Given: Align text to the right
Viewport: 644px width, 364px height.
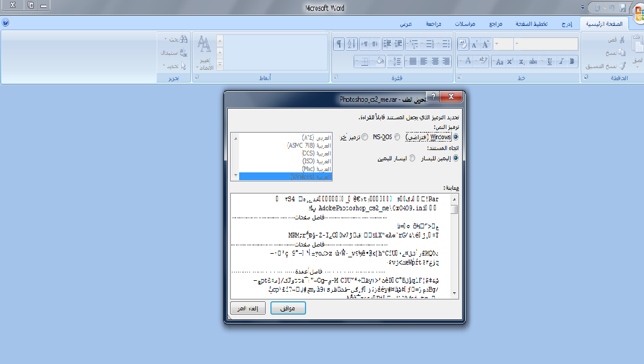Looking at the screenshot, I should click(446, 61).
